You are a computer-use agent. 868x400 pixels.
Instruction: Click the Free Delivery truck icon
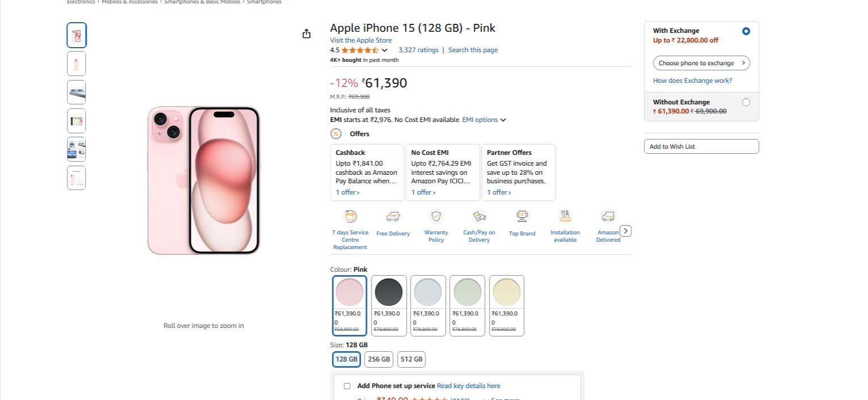(393, 217)
